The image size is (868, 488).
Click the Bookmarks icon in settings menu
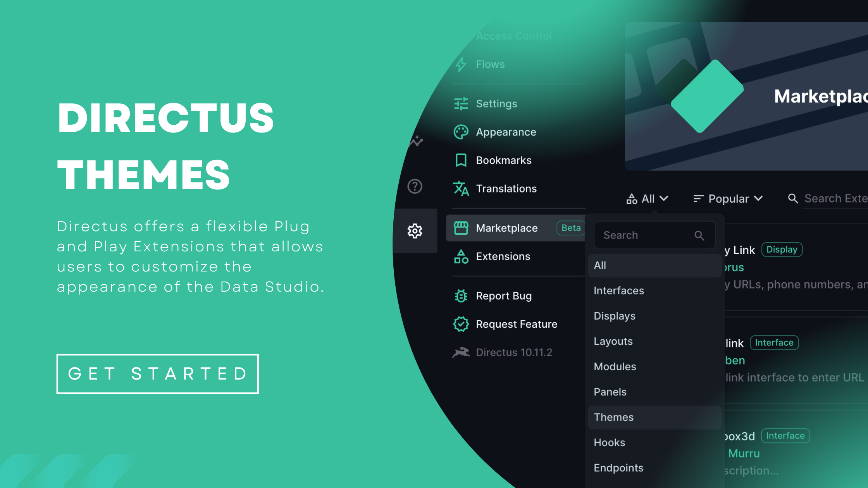pyautogui.click(x=462, y=160)
